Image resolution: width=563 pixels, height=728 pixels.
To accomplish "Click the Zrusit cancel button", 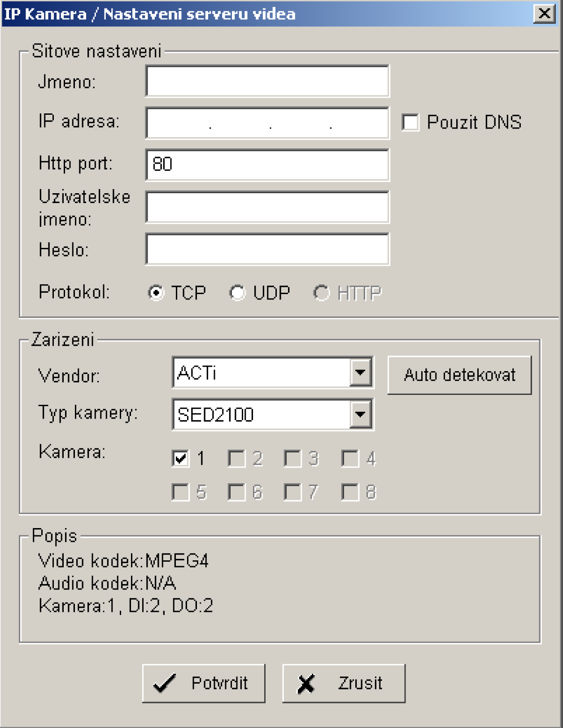I will 344,683.
